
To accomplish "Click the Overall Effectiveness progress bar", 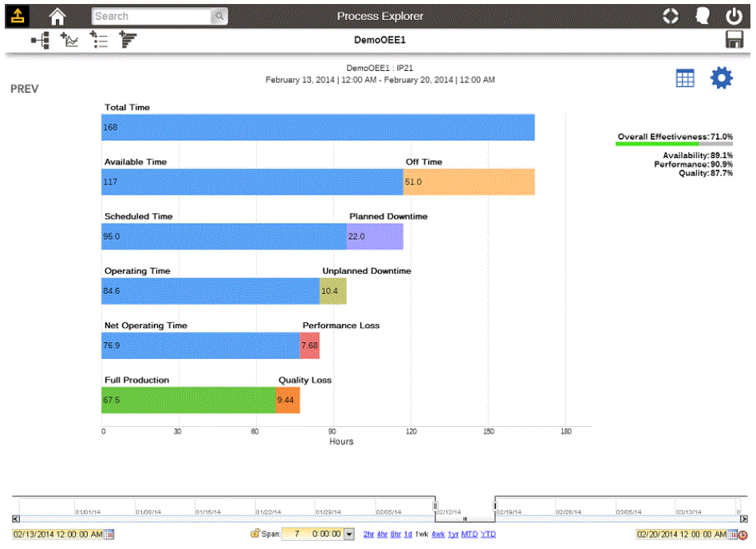I will (674, 144).
